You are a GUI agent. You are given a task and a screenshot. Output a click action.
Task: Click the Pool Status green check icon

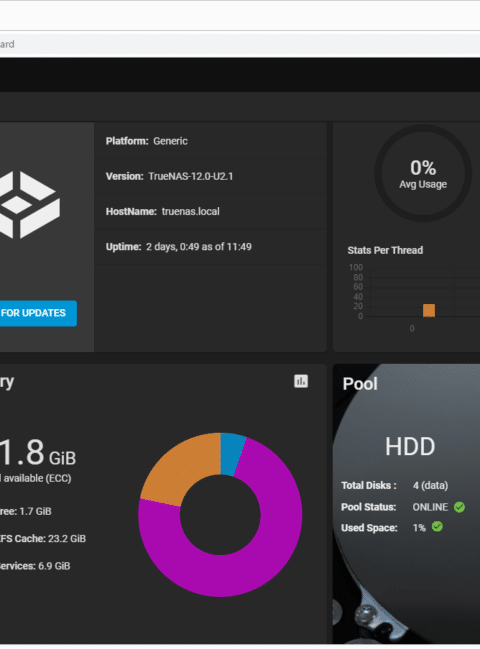point(459,507)
